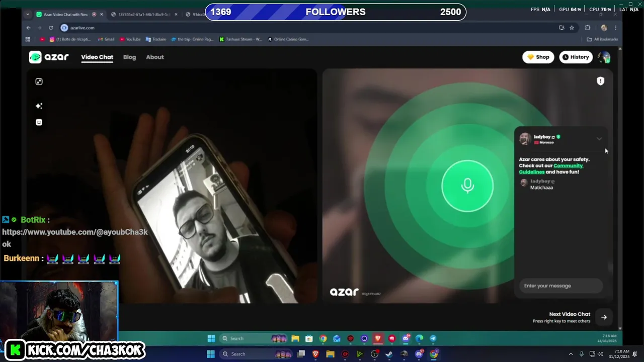Open the apps grid in bookmarks bar

[x=28, y=39]
